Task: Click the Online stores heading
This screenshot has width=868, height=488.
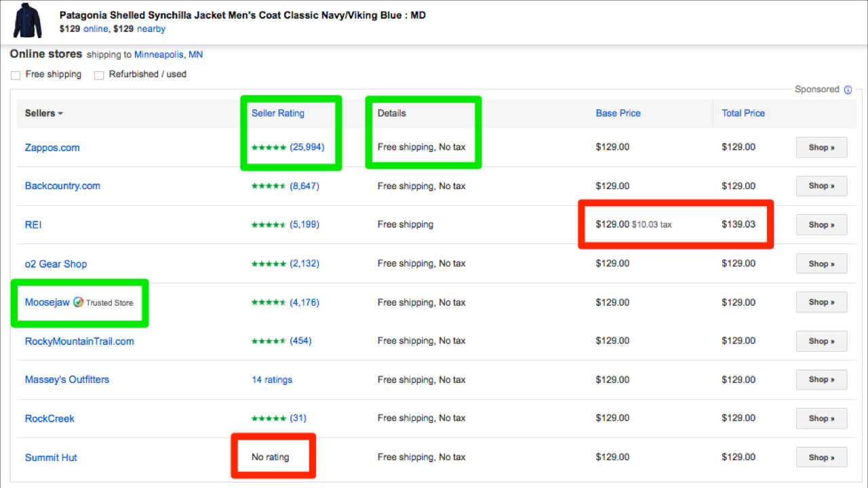Action: (46, 54)
